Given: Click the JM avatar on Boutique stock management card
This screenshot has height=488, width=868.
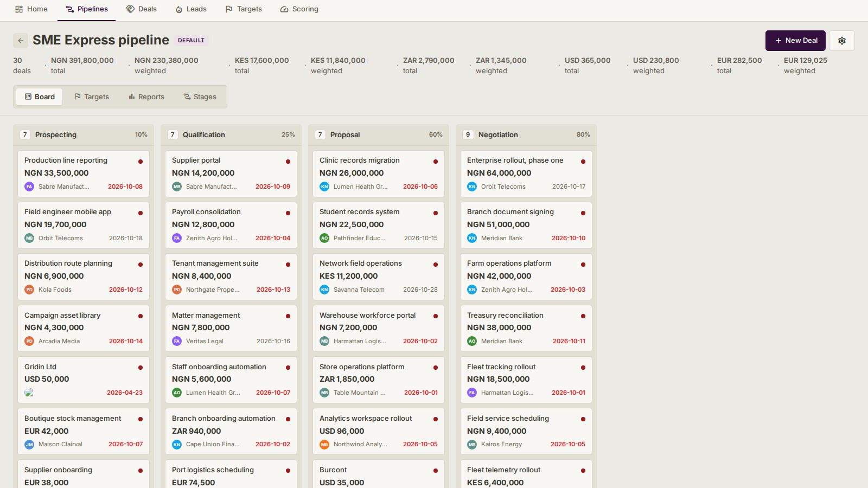Looking at the screenshot, I should [x=29, y=444].
